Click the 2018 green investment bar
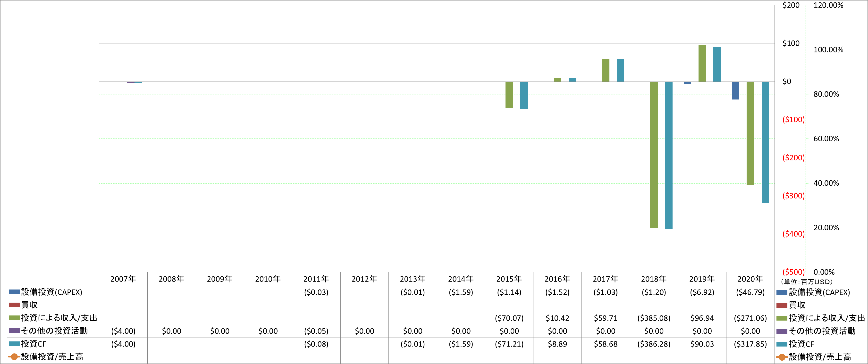Image resolution: width=868 pixels, height=364 pixels. pyautogui.click(x=654, y=155)
